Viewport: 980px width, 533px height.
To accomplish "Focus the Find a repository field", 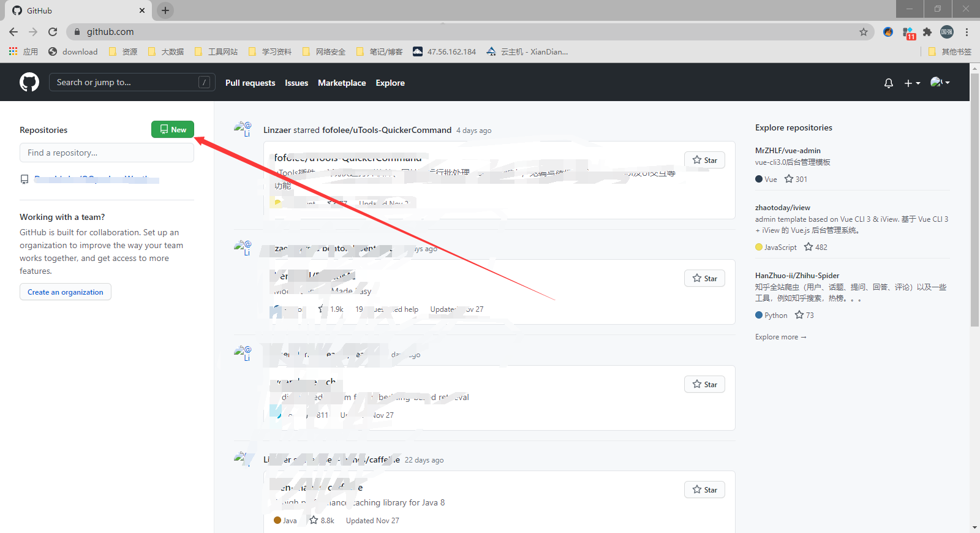I will (x=107, y=153).
